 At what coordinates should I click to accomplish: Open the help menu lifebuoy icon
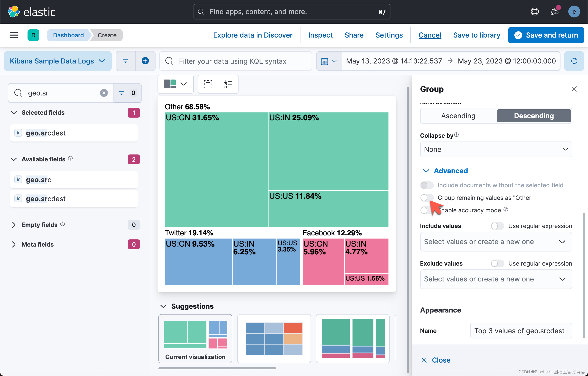(x=535, y=12)
